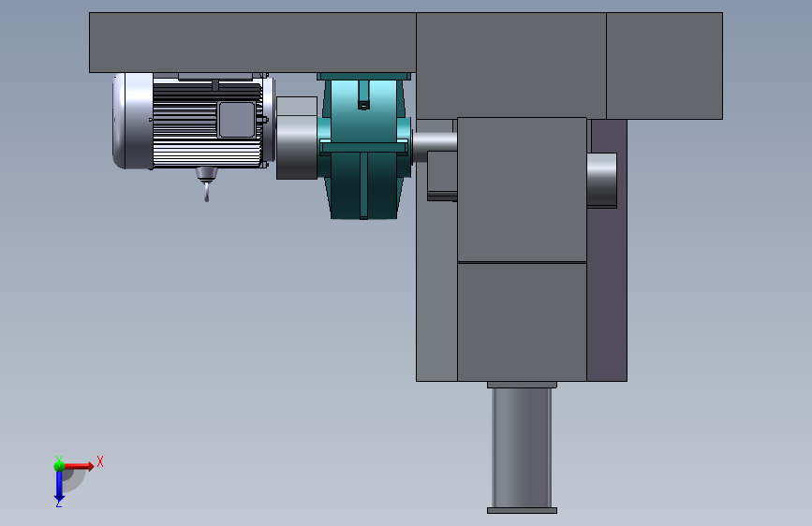Select the motor's smooth rear fan cover
812x526 pixels.
coord(133,121)
